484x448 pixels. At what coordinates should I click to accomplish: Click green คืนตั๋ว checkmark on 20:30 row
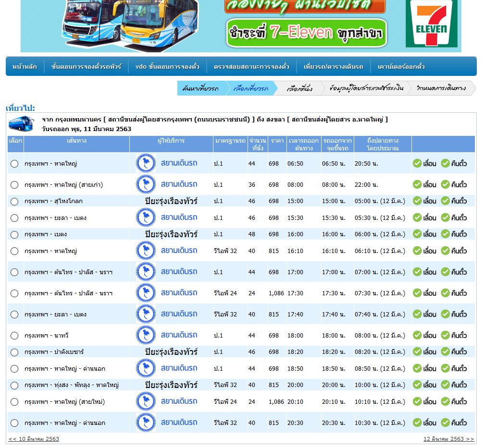[445, 423]
